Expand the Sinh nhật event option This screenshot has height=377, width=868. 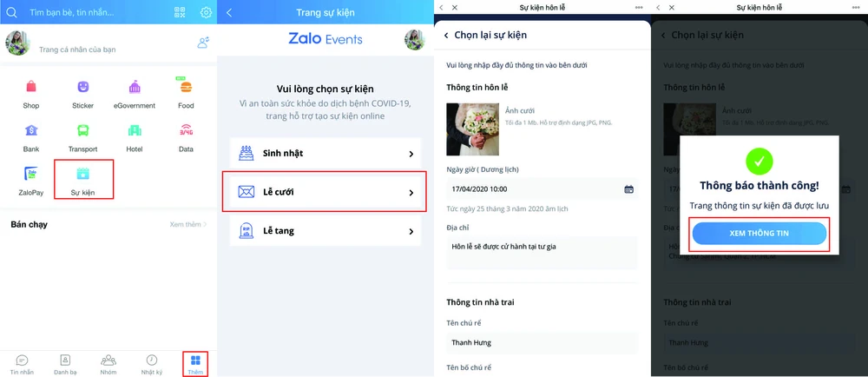(325, 154)
